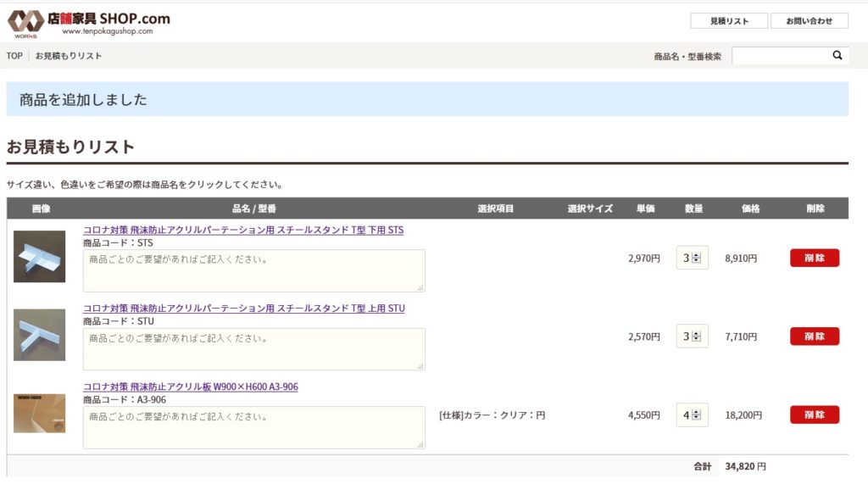Adjust quantity stepper for STS item
This screenshot has width=868, height=484.
(x=692, y=258)
